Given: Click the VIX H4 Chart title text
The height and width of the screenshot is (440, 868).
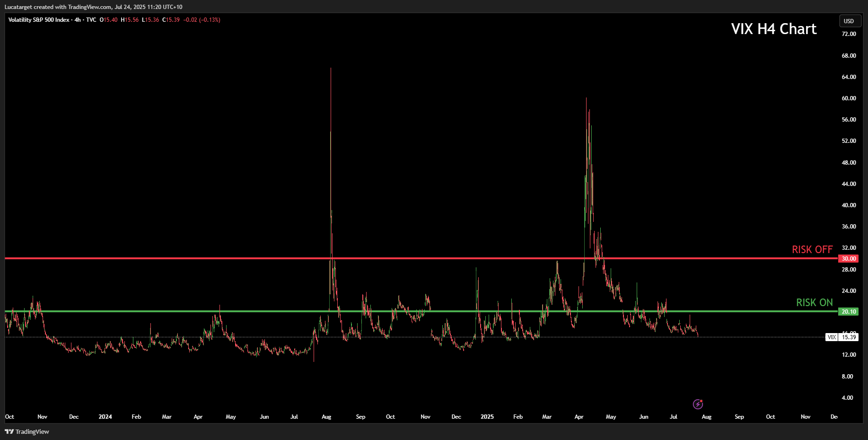Looking at the screenshot, I should coord(773,29).
